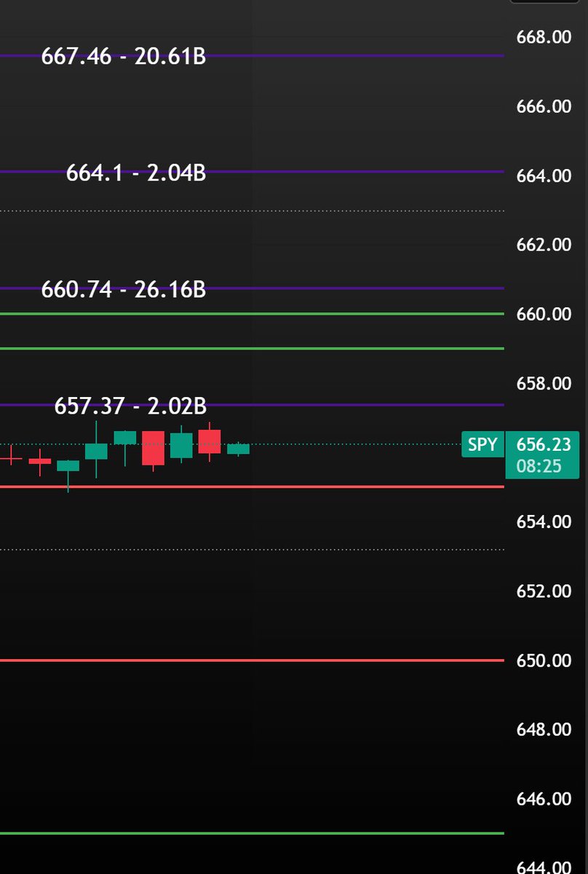
Task: Select the red horizontal line at 650.00
Action: [x=252, y=661]
